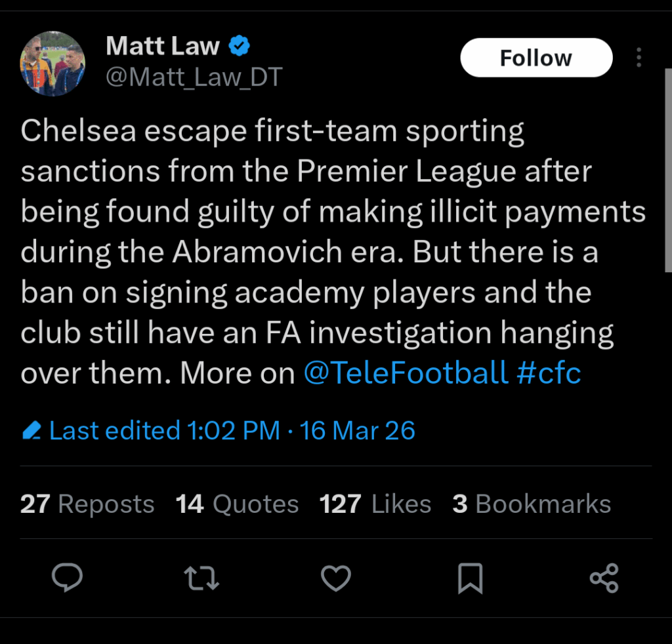Open the three-dot more options menu
Screen dimensions: 672x644
click(638, 58)
